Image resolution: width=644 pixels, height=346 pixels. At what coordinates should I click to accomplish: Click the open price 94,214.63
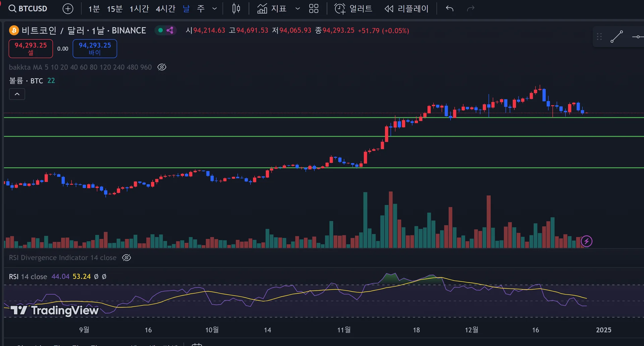[209, 31]
